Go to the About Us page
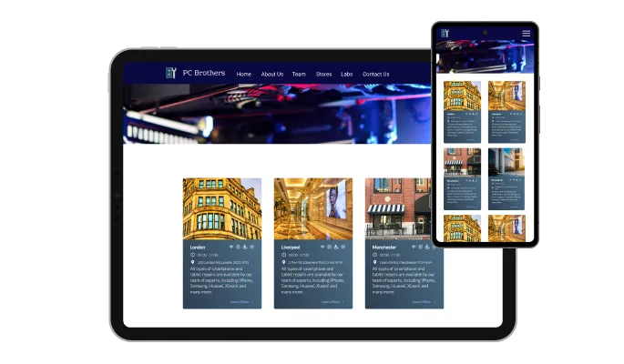The image size is (624, 364). 272,74
